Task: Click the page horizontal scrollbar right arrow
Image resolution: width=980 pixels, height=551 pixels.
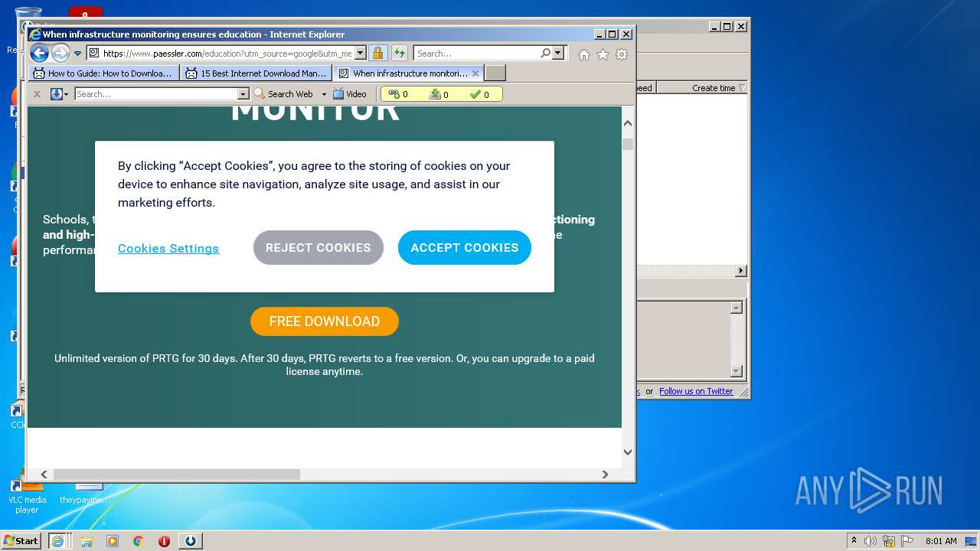Action: [x=605, y=474]
